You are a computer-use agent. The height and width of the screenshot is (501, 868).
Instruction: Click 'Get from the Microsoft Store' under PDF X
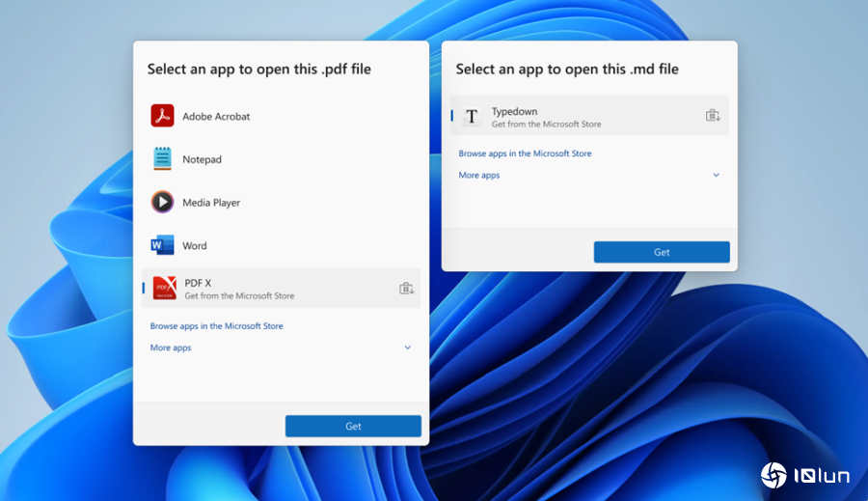click(239, 296)
